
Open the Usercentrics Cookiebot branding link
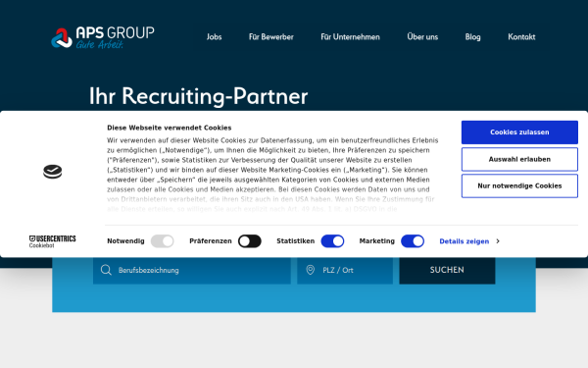pos(53,241)
